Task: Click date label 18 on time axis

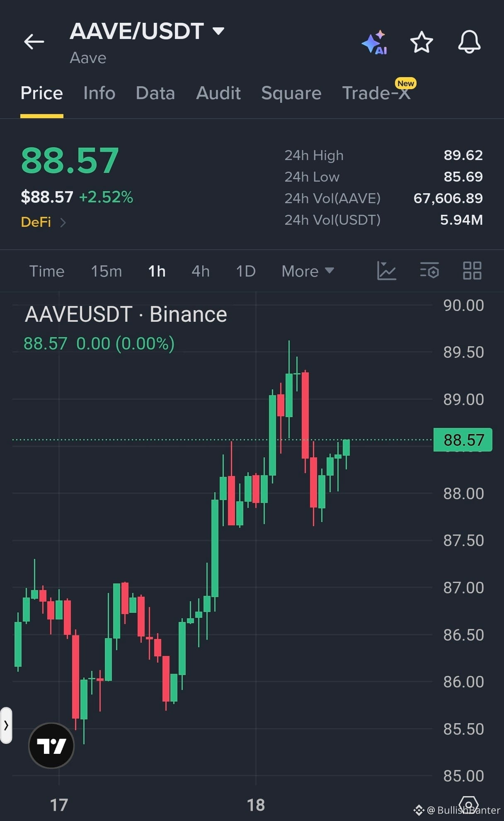Action: click(x=256, y=805)
